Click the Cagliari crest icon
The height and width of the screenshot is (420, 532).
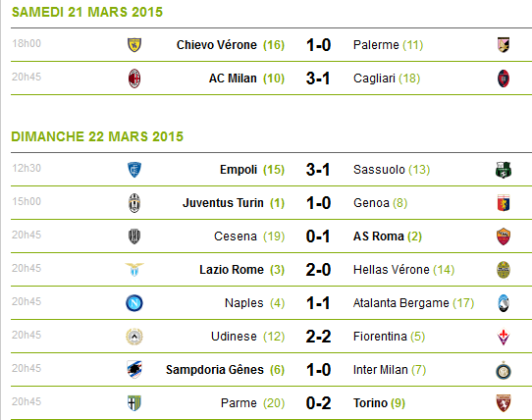pyautogui.click(x=504, y=79)
